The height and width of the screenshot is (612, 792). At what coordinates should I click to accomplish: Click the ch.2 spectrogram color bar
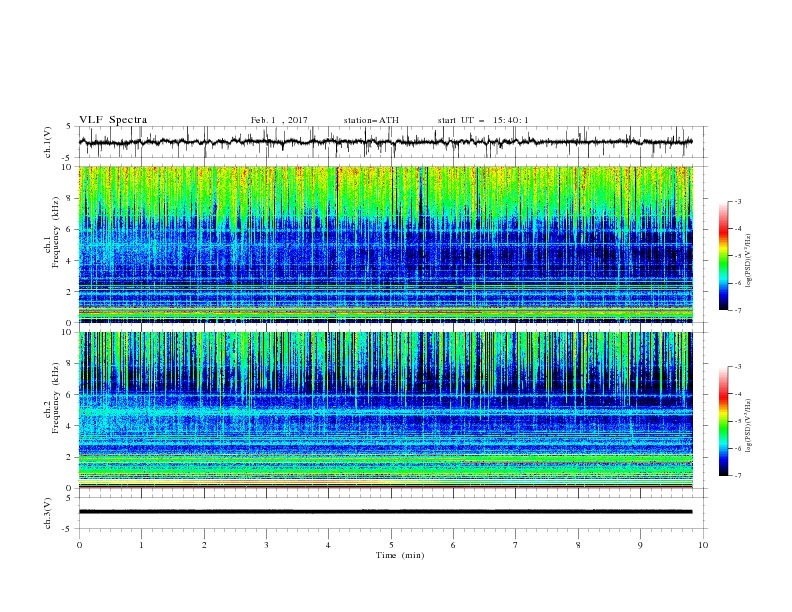(723, 421)
